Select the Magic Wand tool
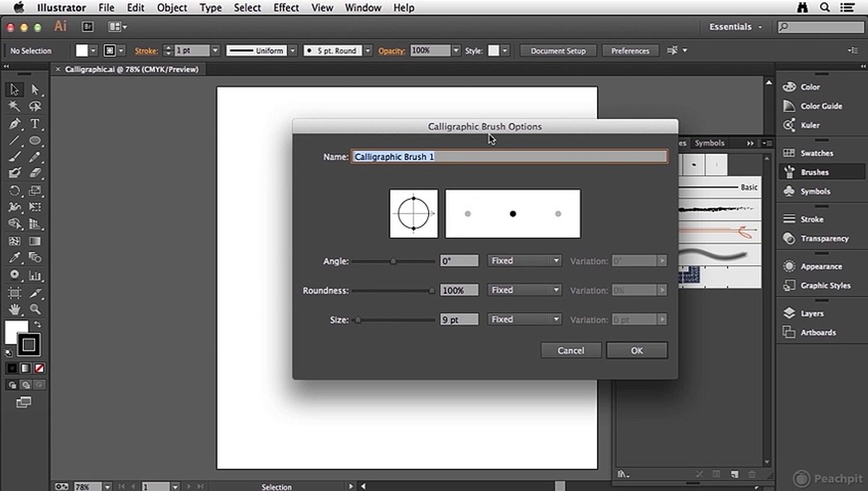Screen dimensions: 868x491 click(x=14, y=106)
